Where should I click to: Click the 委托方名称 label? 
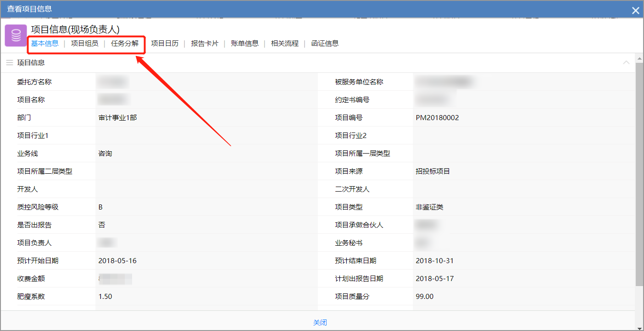click(x=34, y=82)
